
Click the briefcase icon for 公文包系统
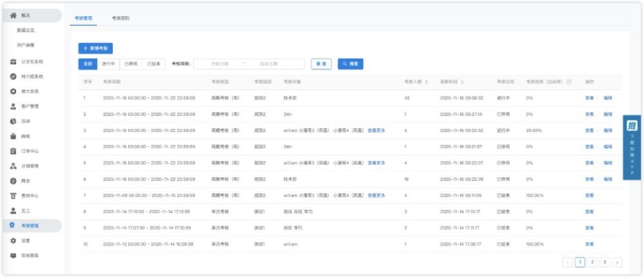coord(13,62)
